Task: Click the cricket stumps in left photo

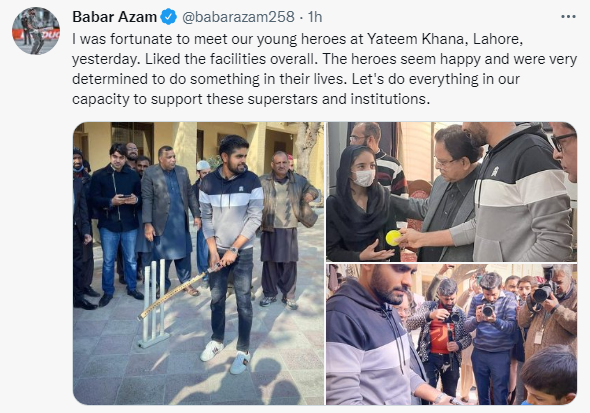Action: click(154, 303)
